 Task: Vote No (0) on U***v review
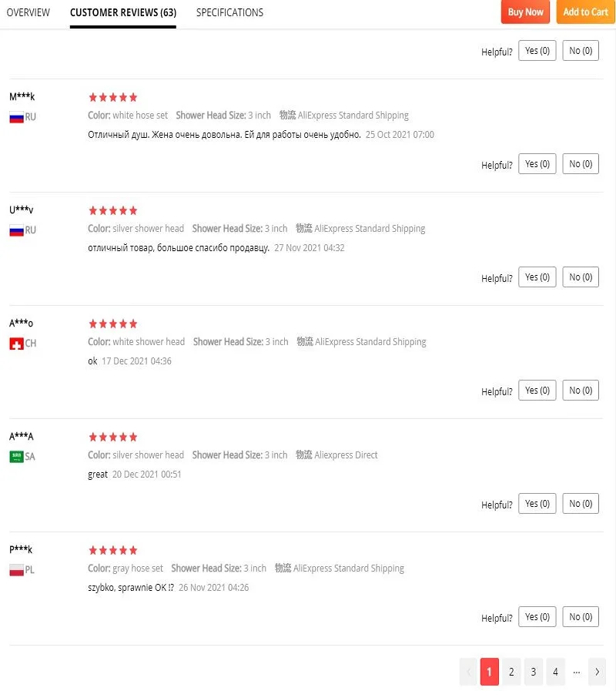[581, 277]
